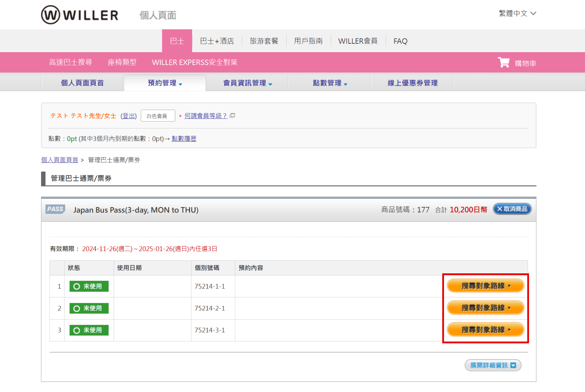Click the 白色會員 badge
The width and height of the screenshot is (585, 392).
coord(158,116)
